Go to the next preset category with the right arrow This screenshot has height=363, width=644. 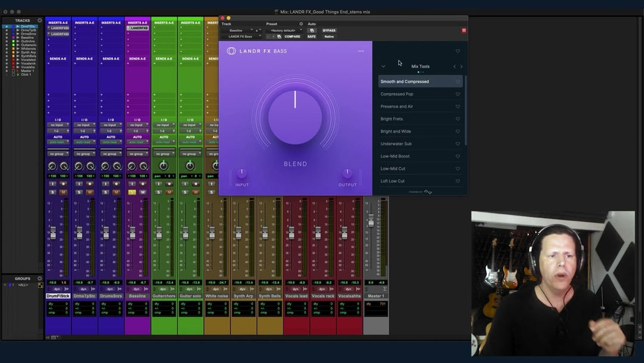point(461,66)
